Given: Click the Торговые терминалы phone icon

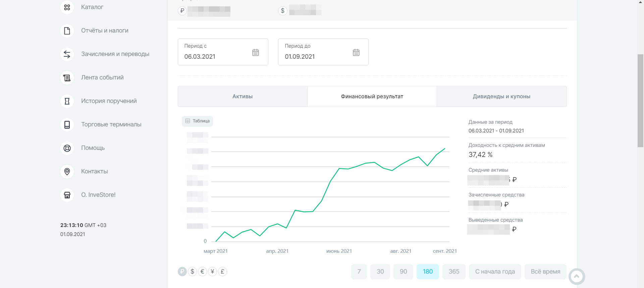Looking at the screenshot, I should (67, 124).
